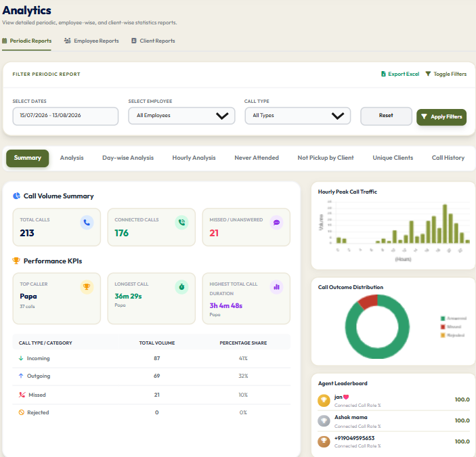Click the funnel icon beside Toggle Filters
The image size is (476, 457).
pyautogui.click(x=428, y=74)
